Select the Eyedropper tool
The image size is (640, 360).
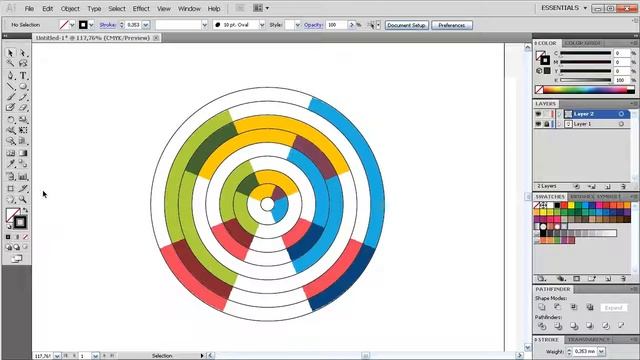click(x=11, y=164)
